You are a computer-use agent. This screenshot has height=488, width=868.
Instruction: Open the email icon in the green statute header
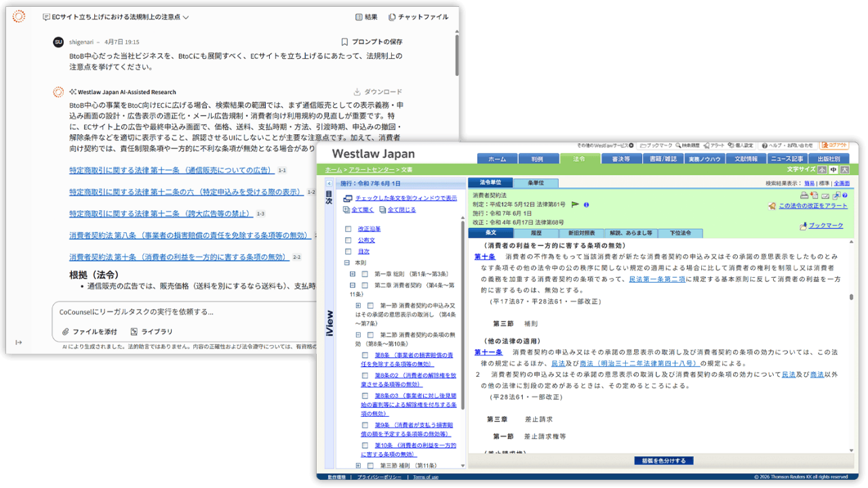(x=825, y=195)
